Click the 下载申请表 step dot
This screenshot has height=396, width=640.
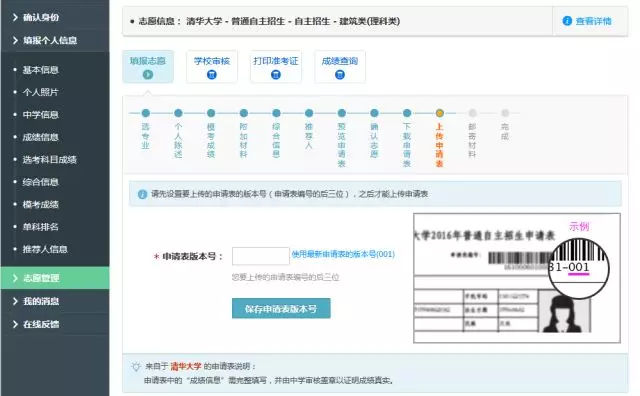coord(407,113)
